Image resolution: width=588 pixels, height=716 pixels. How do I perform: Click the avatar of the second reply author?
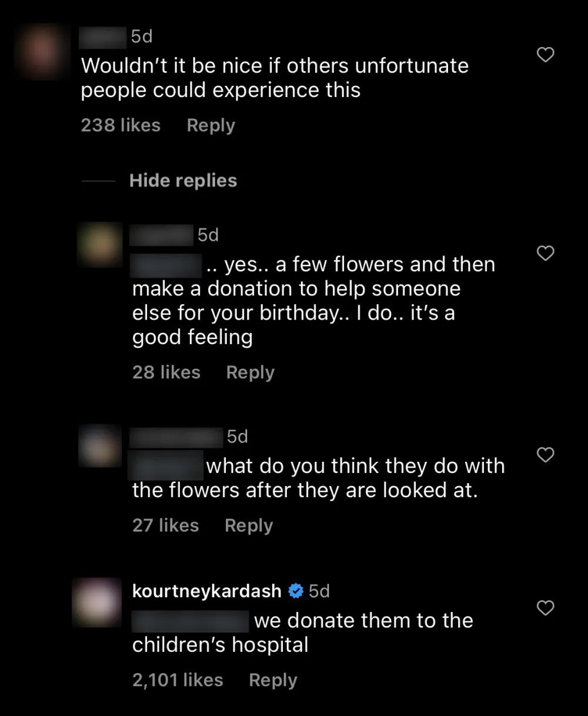tap(99, 445)
